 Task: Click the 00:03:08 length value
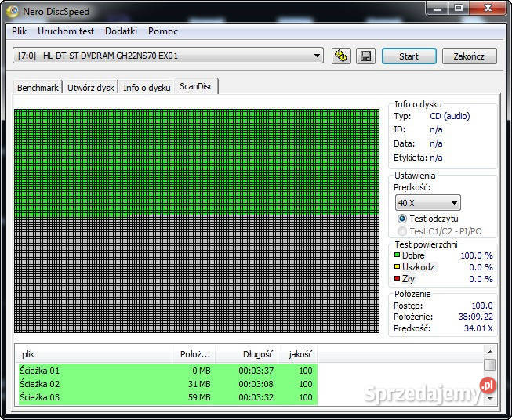pos(256,384)
